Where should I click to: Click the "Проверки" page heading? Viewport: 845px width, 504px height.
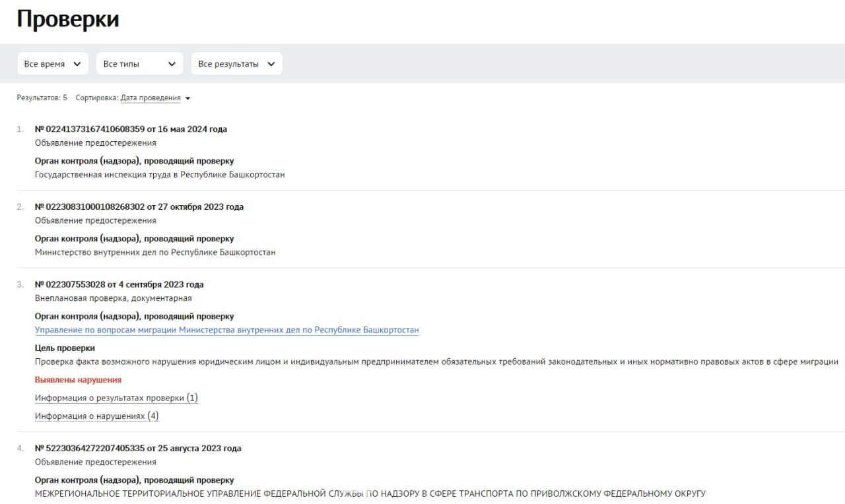pyautogui.click(x=68, y=19)
